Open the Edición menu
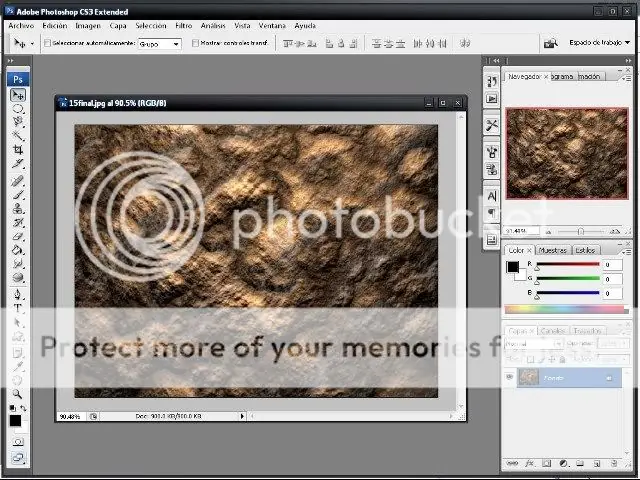This screenshot has width=640, height=480. point(55,25)
